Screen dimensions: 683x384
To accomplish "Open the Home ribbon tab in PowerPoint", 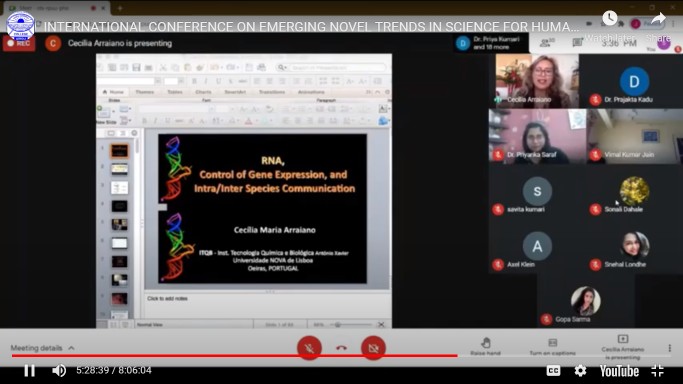I will 113,92.
